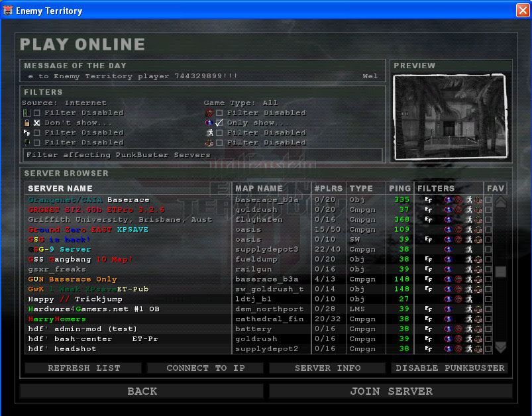Click the FF icon in HarryHomers row

(429, 319)
